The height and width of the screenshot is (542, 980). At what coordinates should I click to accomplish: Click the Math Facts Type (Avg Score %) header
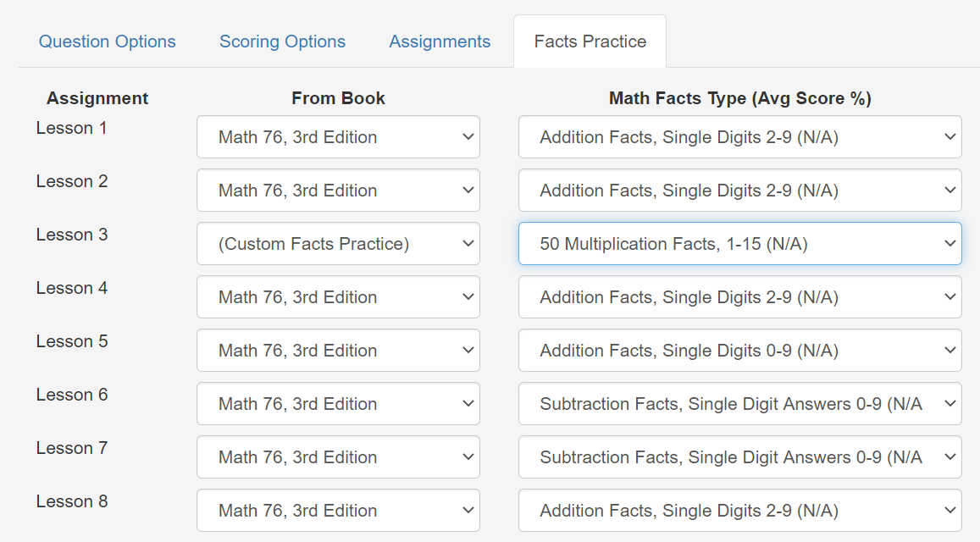point(740,98)
